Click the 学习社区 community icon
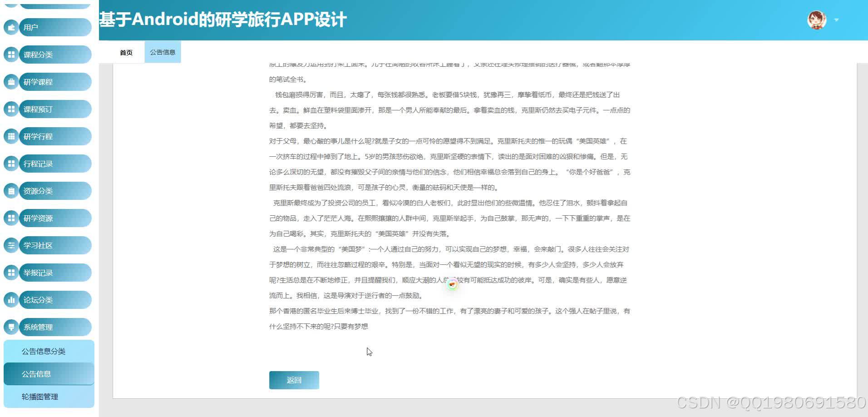 pos(11,245)
